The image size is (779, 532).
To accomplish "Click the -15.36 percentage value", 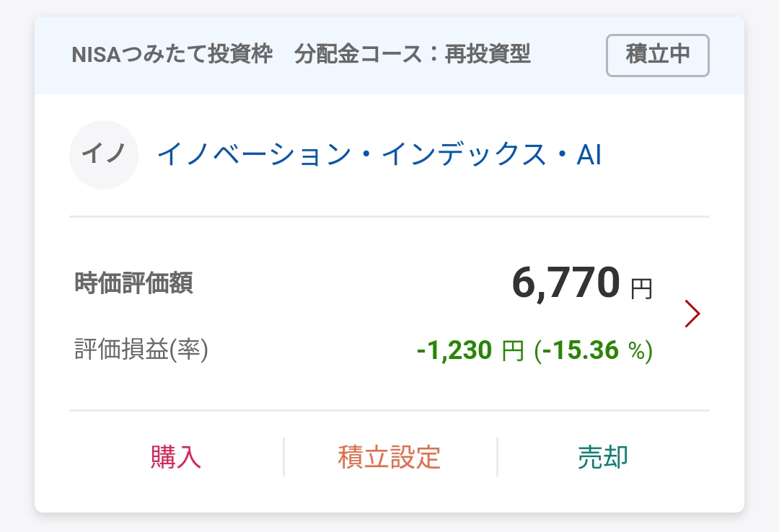I will point(580,350).
